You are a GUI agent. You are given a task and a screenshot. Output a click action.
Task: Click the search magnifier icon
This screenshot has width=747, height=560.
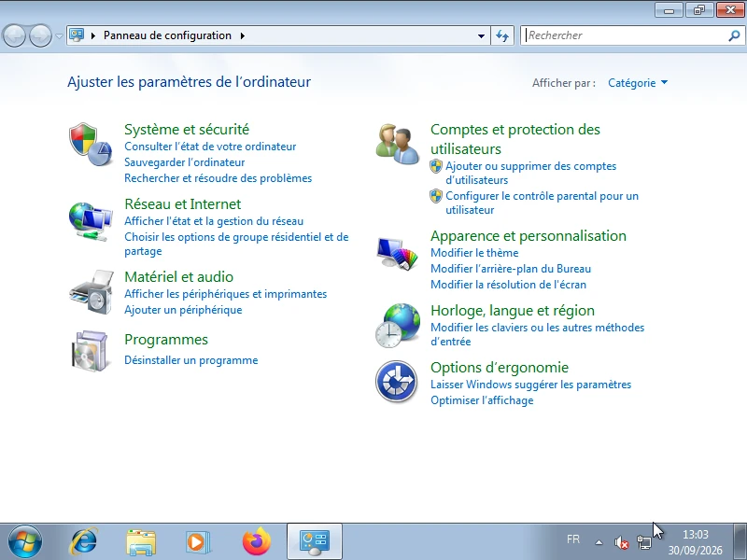[734, 35]
